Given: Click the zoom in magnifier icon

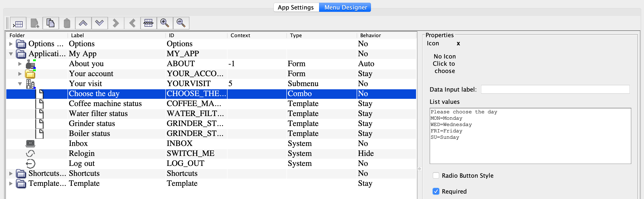Looking at the screenshot, I should 165,24.
